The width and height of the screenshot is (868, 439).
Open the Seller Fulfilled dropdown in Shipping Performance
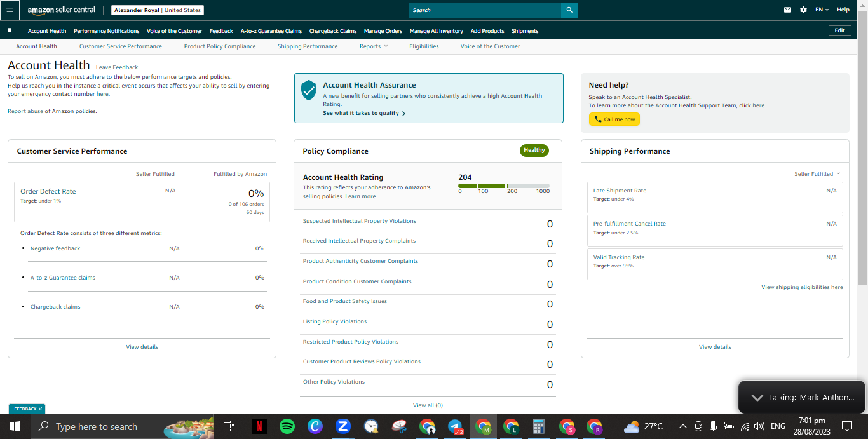coord(817,174)
